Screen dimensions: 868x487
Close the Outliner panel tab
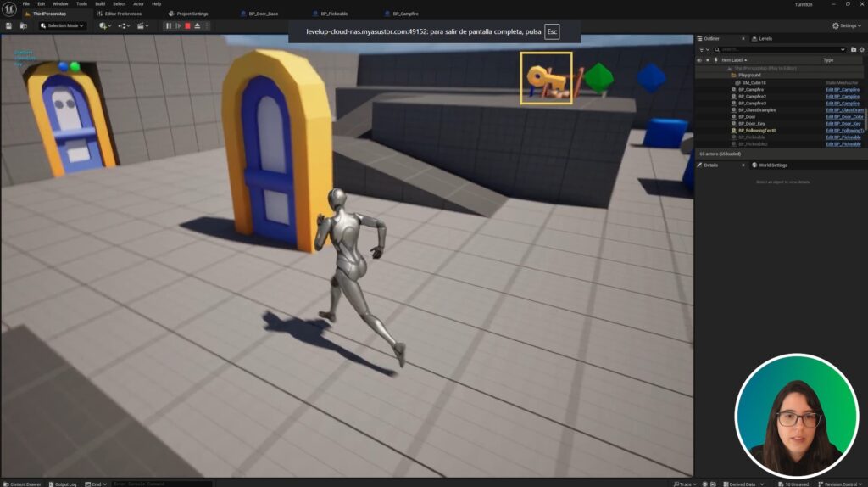pos(743,39)
